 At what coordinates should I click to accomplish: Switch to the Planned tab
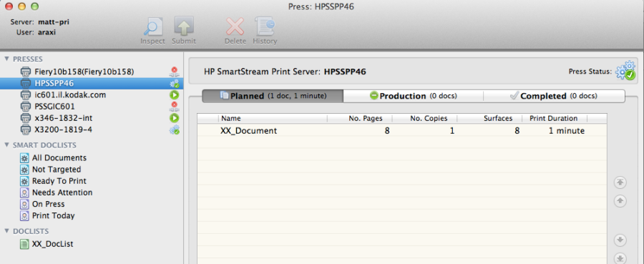coord(273,96)
